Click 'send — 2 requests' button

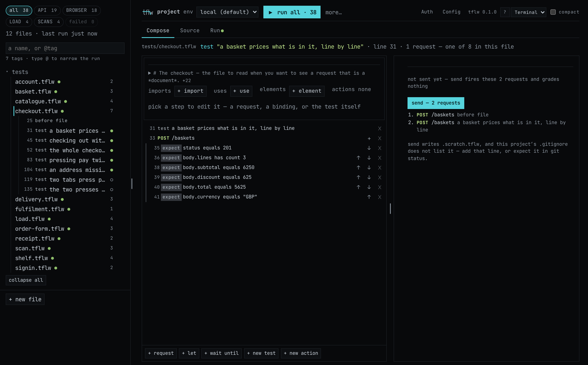[435, 103]
